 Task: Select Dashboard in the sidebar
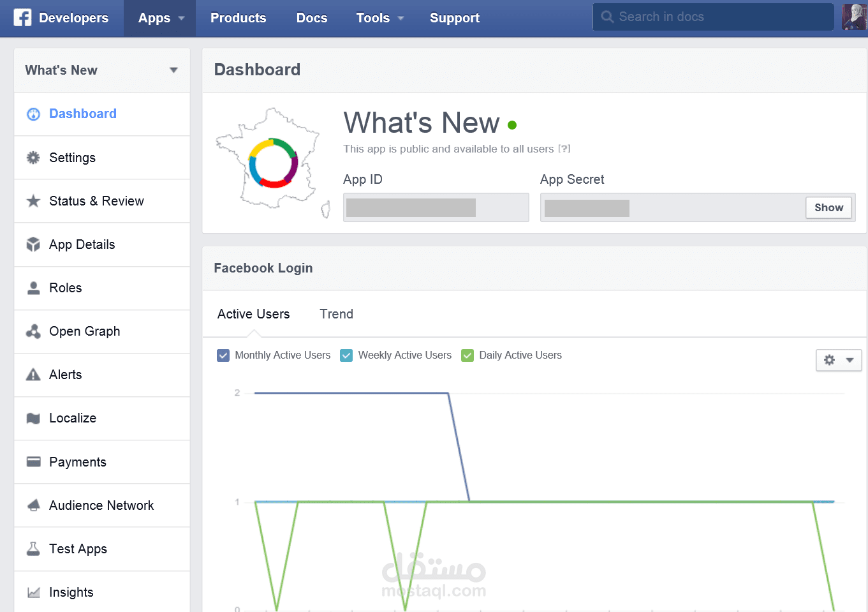(x=102, y=114)
